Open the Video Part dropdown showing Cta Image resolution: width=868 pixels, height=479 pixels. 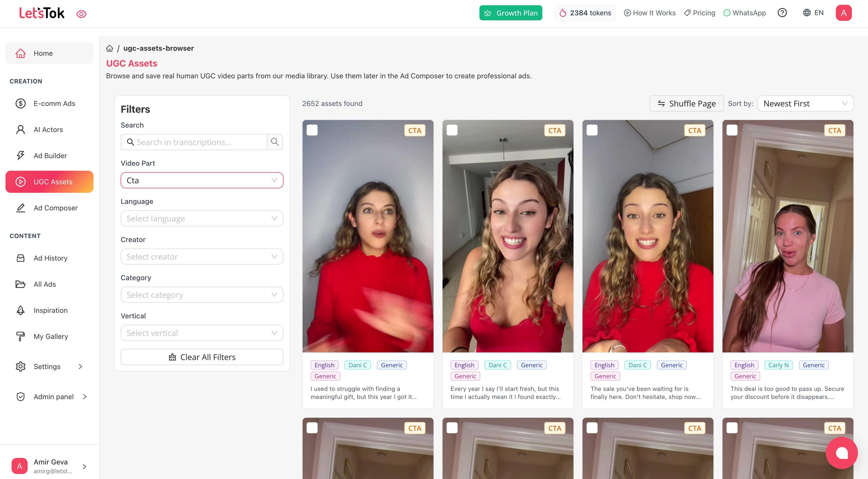(x=202, y=180)
